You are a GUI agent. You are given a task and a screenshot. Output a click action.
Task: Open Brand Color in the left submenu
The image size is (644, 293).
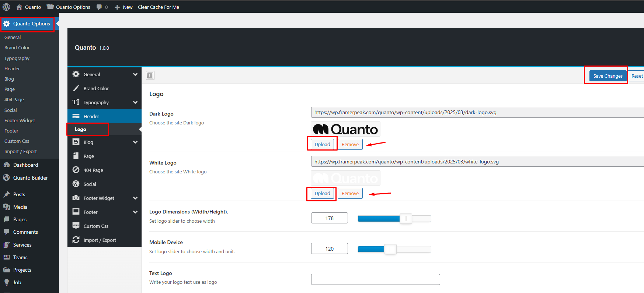point(17,48)
